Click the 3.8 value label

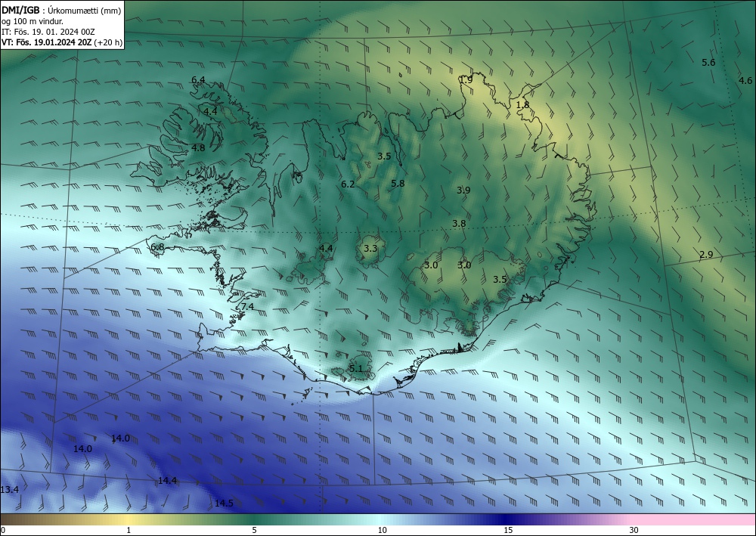459,223
